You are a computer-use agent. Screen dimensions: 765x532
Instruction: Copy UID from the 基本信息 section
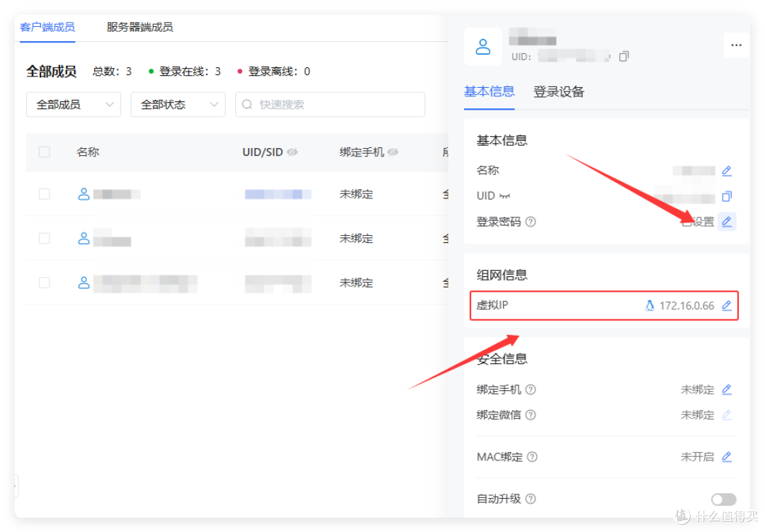click(727, 196)
